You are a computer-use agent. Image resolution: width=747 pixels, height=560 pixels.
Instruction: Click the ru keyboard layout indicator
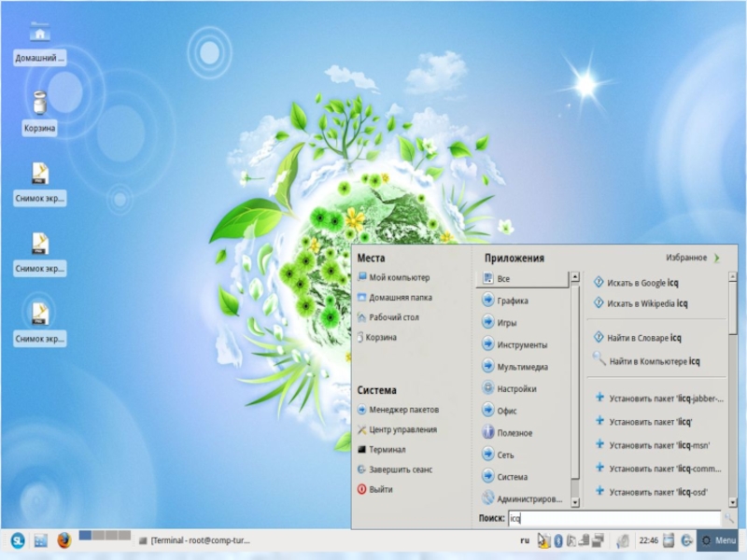[525, 540]
